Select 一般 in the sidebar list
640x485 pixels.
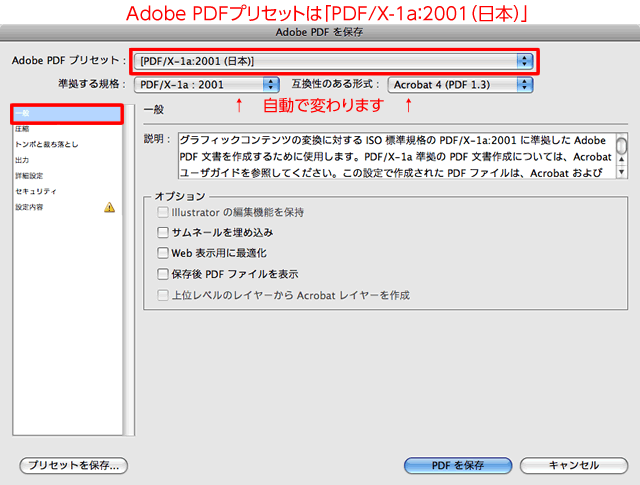click(67, 113)
